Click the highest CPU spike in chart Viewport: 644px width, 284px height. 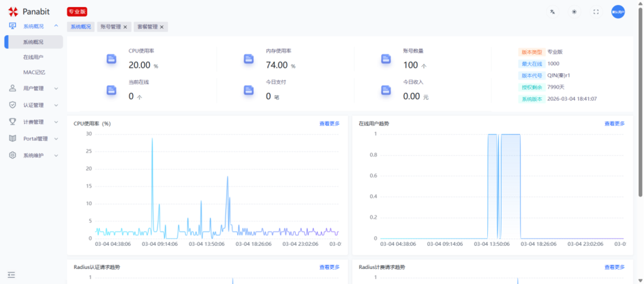[153, 138]
